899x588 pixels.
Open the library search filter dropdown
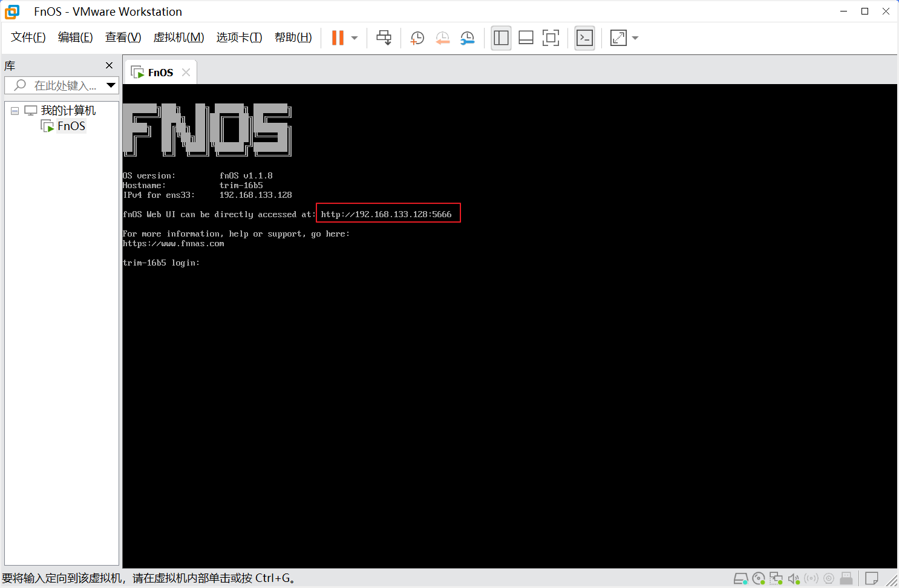(x=111, y=85)
